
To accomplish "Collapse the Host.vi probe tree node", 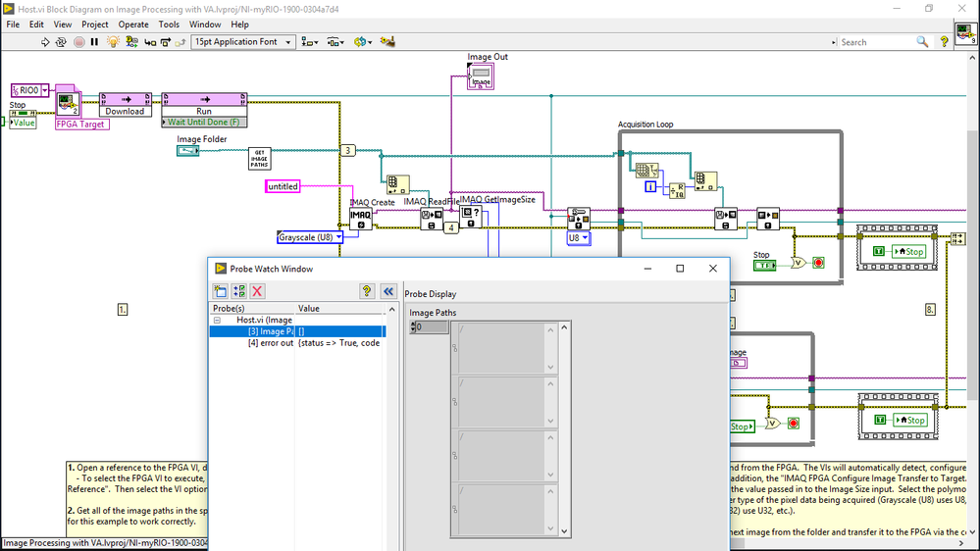I will 218,320.
